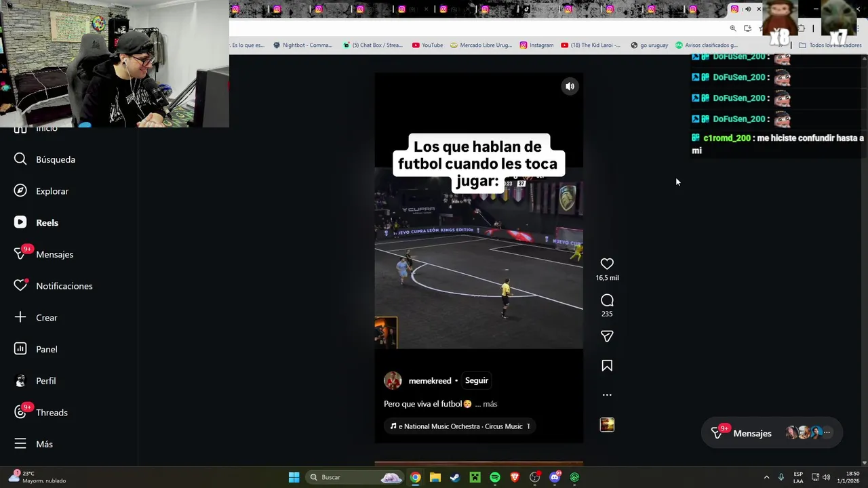Open the Circus Music audio track link
This screenshot has width=868, height=488.
pos(460,426)
